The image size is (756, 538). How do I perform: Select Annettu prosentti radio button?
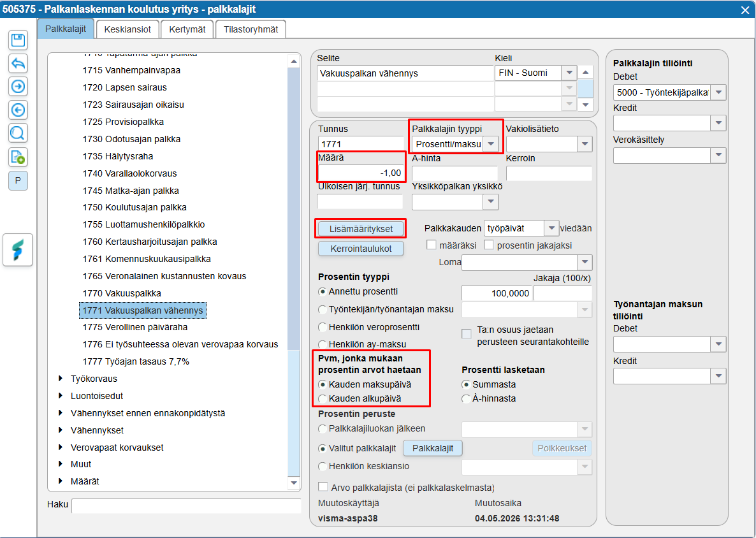pos(323,292)
